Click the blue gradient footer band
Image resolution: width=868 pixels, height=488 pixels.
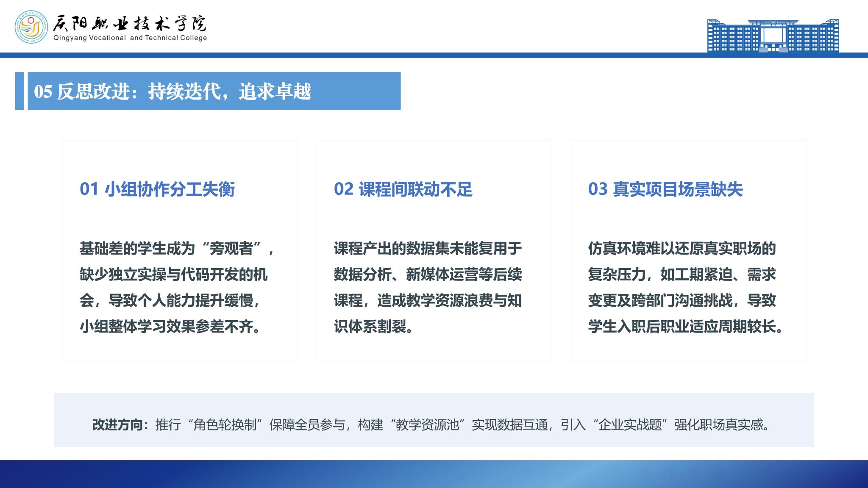(434, 474)
